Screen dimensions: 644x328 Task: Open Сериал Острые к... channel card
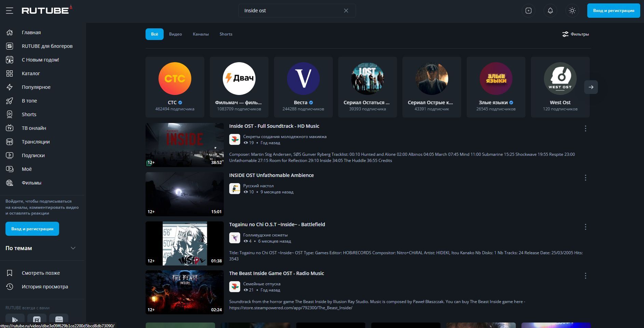coord(432,87)
